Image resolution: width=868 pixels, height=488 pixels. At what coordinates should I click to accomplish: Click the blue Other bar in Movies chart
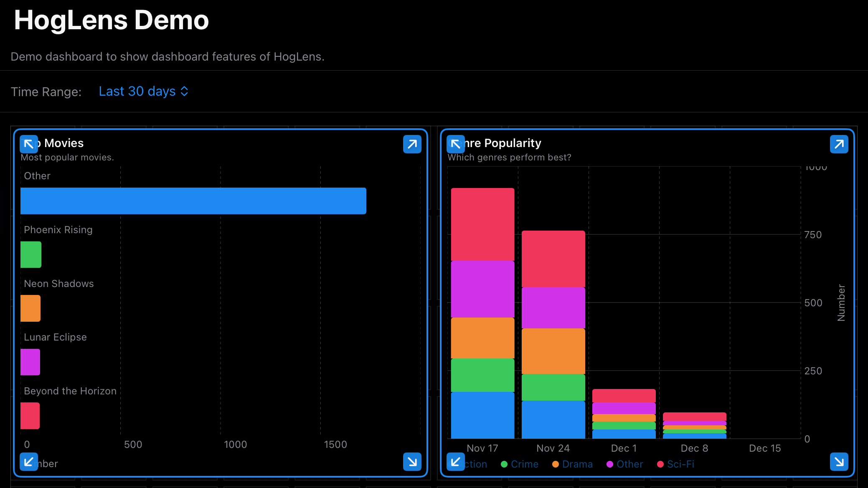tap(193, 201)
